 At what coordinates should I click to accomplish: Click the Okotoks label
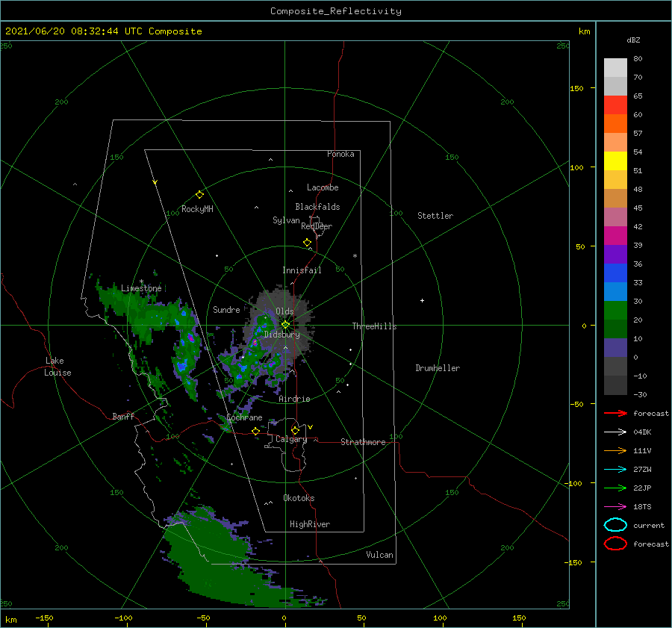299,498
